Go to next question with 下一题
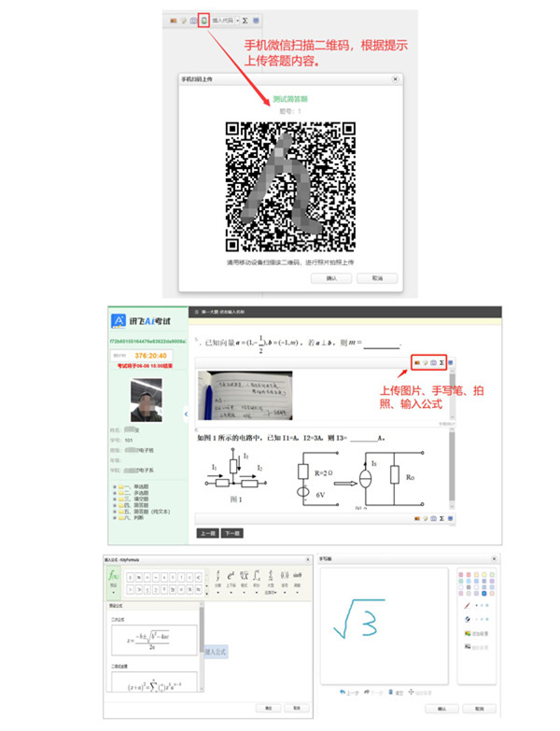Viewport: 560px width, 731px height. (232, 533)
